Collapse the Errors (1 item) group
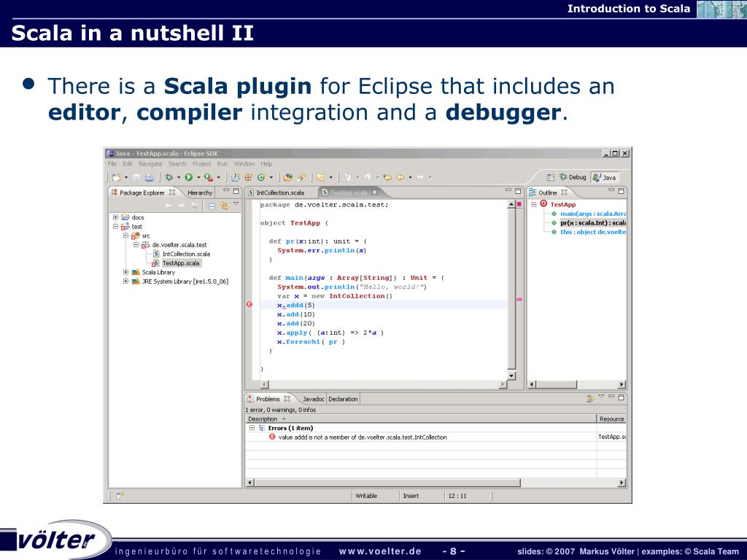This screenshot has width=747, height=560. pyautogui.click(x=252, y=428)
